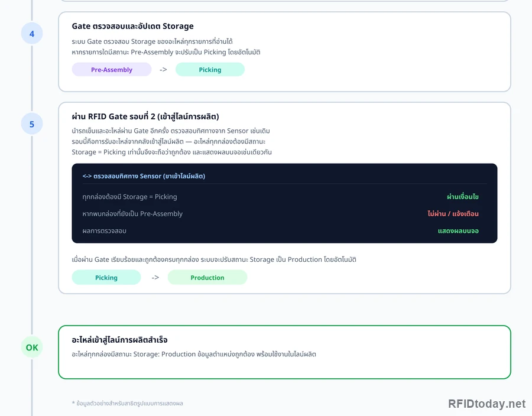Click the step 5 circle marker
Image resolution: width=532 pixels, height=416 pixels.
(x=32, y=124)
